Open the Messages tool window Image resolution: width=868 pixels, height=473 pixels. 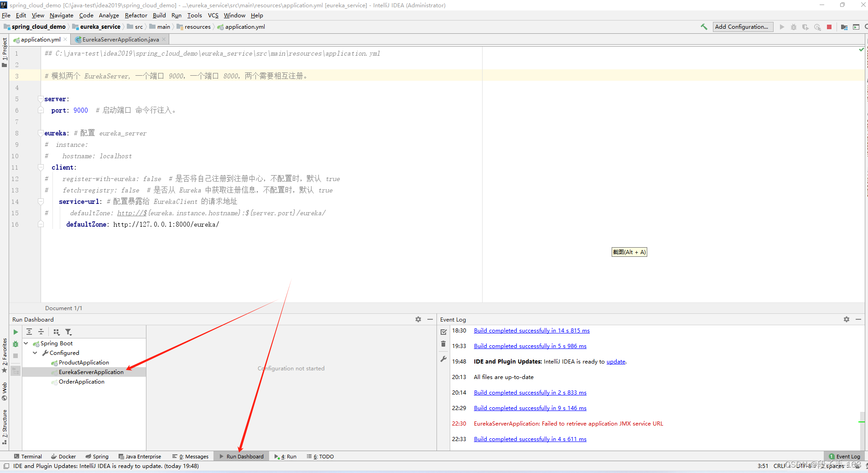click(x=190, y=457)
